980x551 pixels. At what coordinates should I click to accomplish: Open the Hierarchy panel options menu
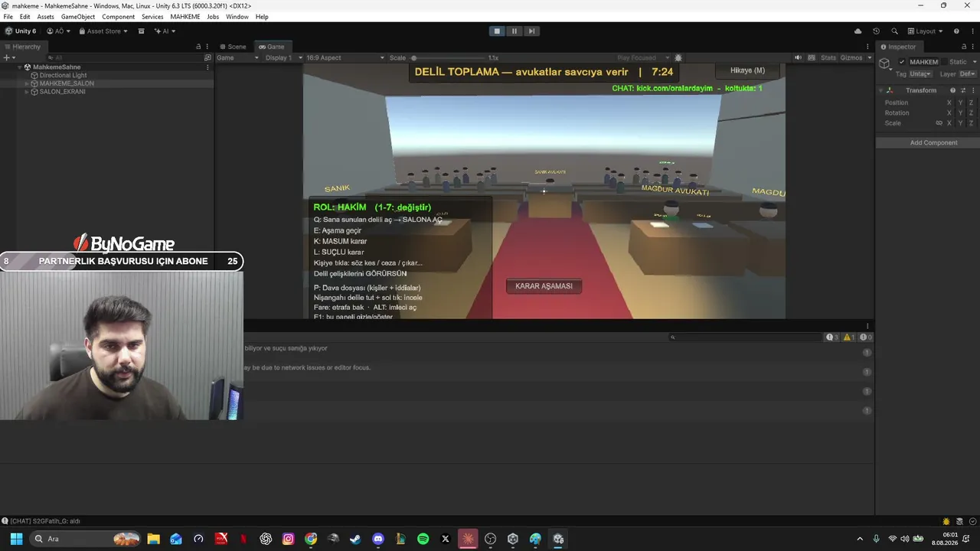click(x=207, y=47)
